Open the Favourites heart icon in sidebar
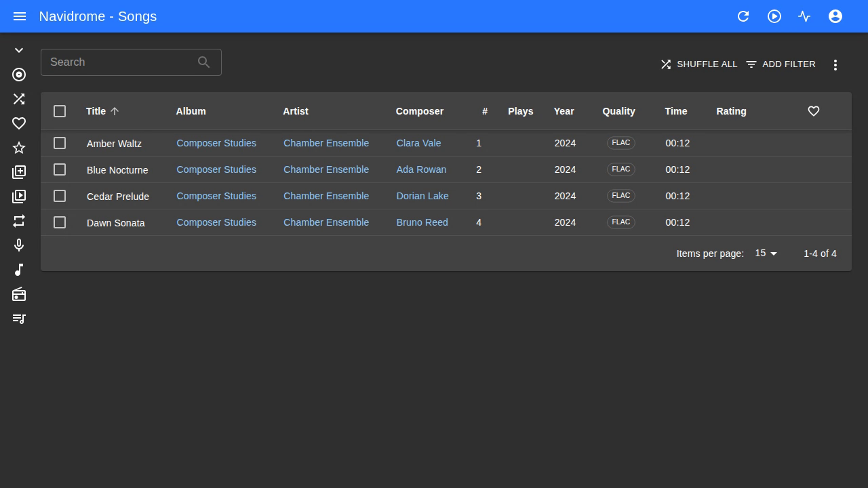The width and height of the screenshot is (868, 488). pos(19,123)
